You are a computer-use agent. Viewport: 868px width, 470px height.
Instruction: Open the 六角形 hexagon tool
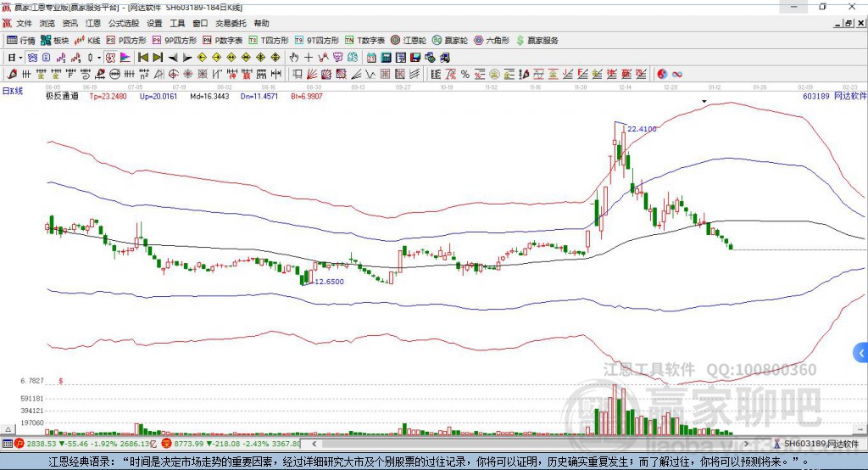492,41
